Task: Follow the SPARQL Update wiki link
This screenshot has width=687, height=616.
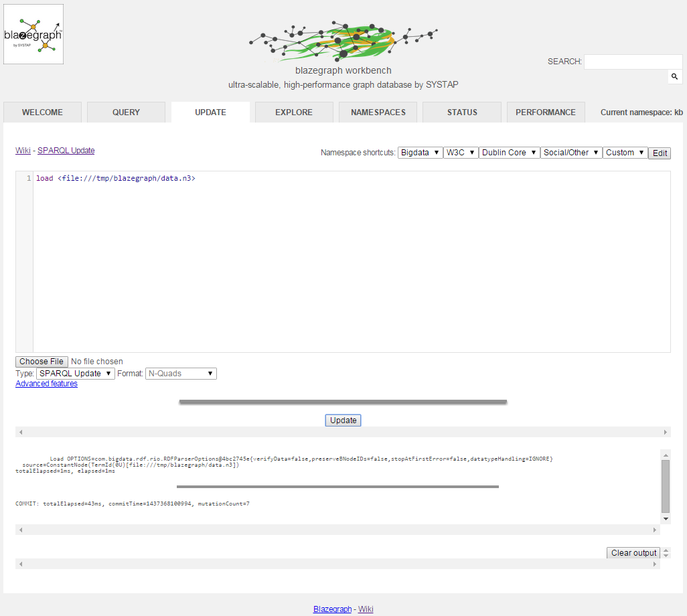Action: click(66, 151)
